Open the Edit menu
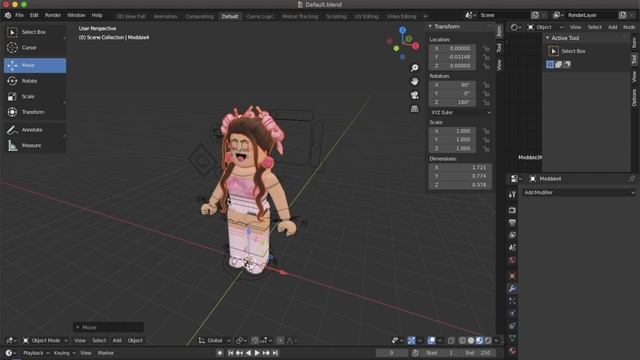Viewport: 640px width, 360px height. (x=34, y=15)
